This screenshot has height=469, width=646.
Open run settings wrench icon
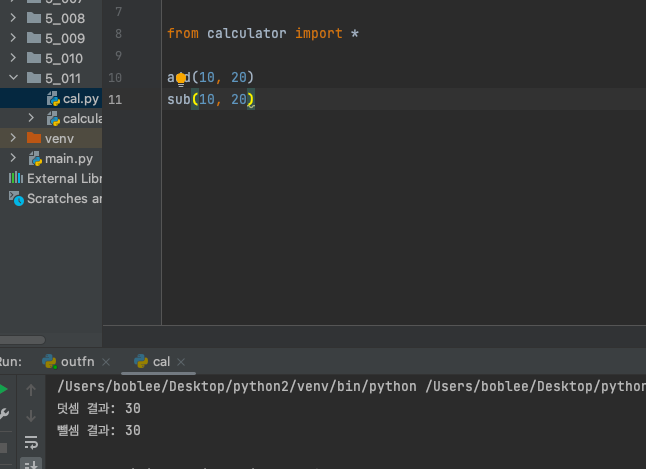click(4, 413)
